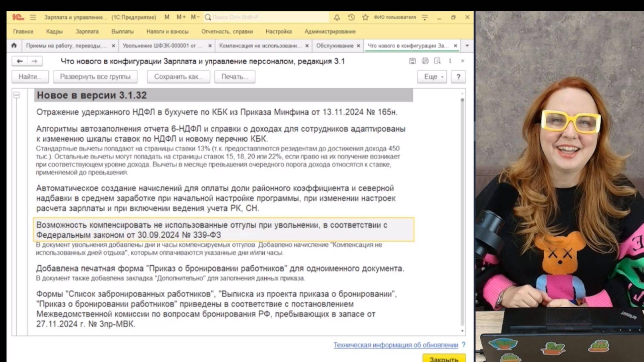The image size is (644, 362).
Task: Save the report using the floppy disk icon
Action: [412, 61]
